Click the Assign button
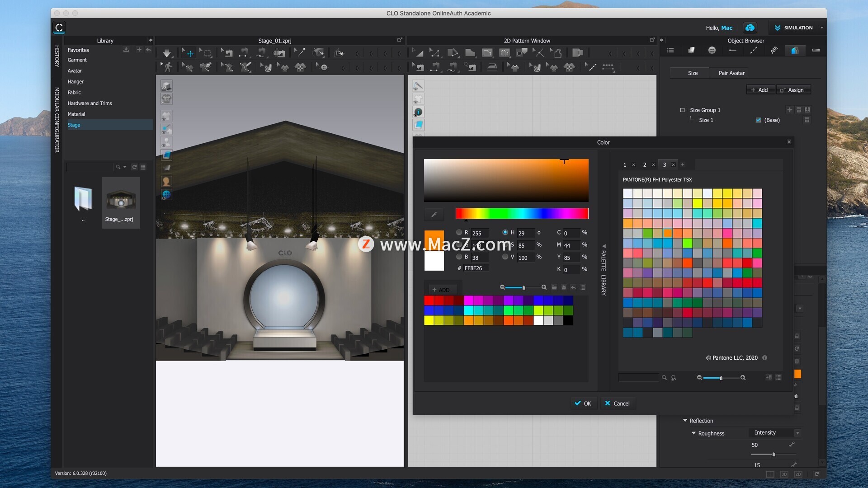This screenshot has width=868, height=488. point(793,90)
